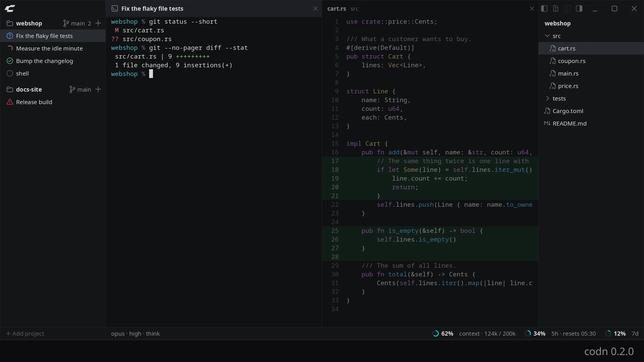Click the cart.rs tab title in editor
The height and width of the screenshot is (362, 644).
337,8
